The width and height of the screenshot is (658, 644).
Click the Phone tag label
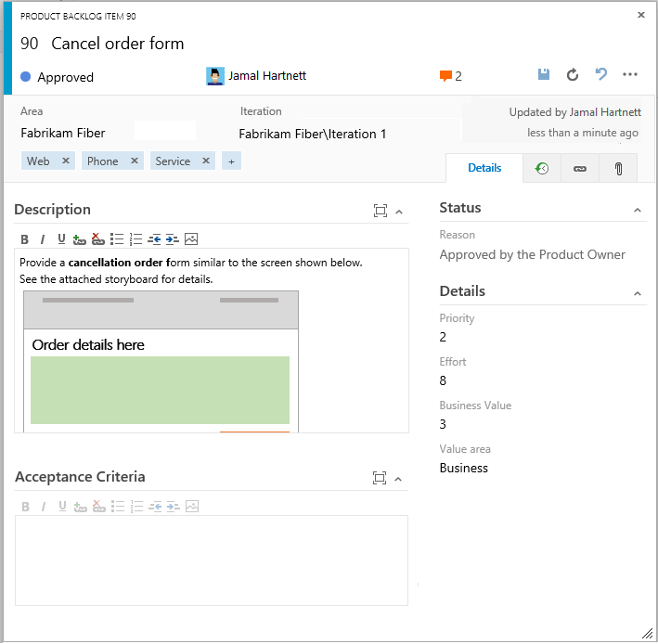(x=102, y=161)
